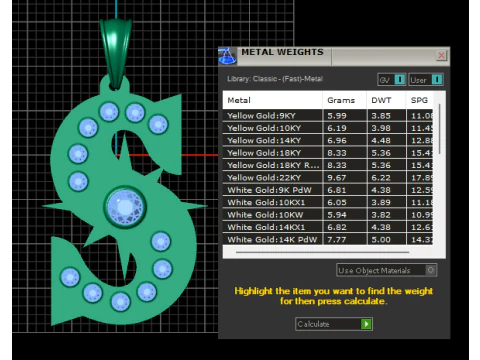Select the large center gemstone on pendant
Screen dimensions: 480x360
coord(125,207)
